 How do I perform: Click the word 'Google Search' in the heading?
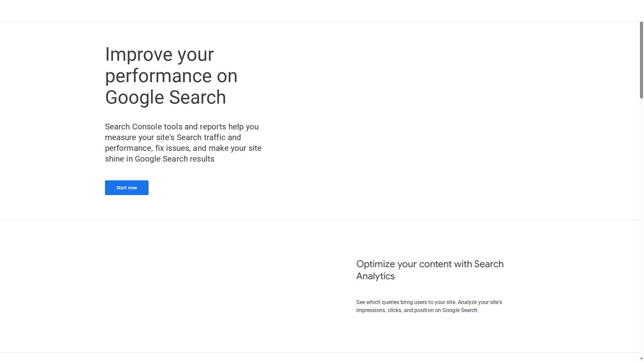click(x=165, y=97)
